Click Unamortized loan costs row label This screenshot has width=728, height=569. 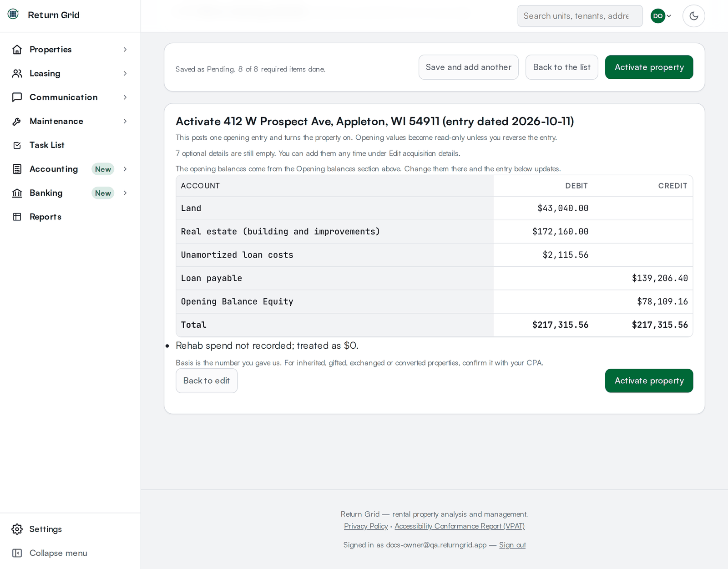coord(237,255)
